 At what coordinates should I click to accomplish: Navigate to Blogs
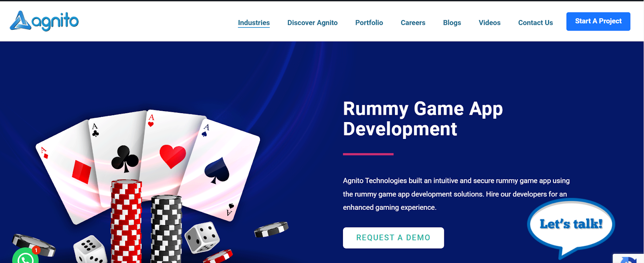pyautogui.click(x=452, y=23)
